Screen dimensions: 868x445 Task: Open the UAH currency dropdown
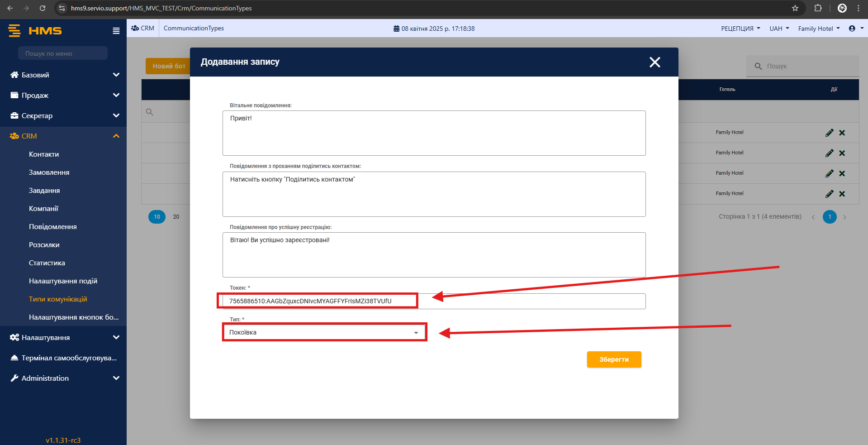779,29
